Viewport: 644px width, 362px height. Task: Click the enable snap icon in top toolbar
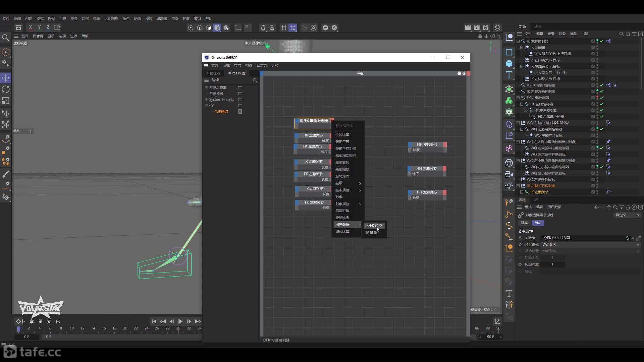coord(263,28)
